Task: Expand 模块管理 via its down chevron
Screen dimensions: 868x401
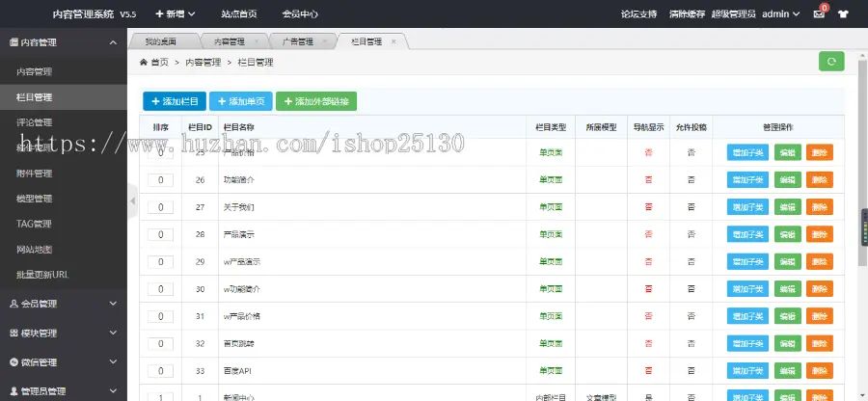Action: pos(113,333)
